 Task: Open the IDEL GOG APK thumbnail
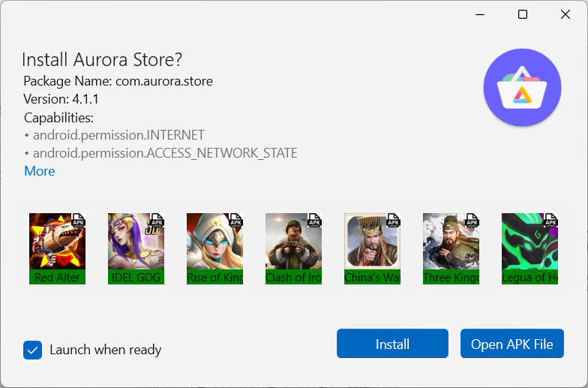point(136,248)
